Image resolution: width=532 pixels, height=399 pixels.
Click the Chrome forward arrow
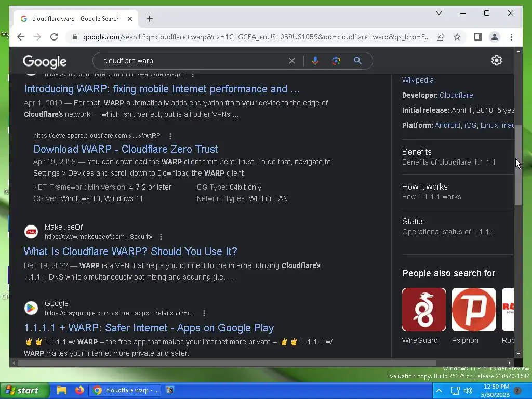click(x=37, y=37)
